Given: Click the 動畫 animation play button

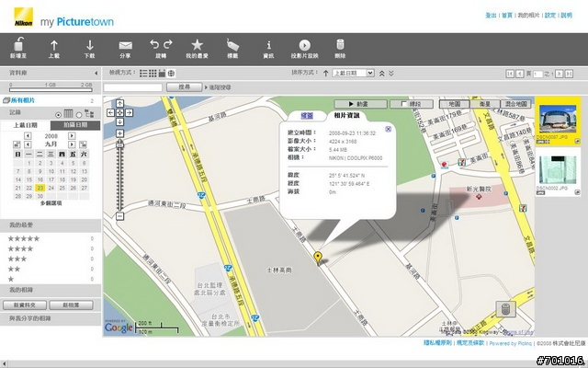Looking at the screenshot, I should pos(360,104).
